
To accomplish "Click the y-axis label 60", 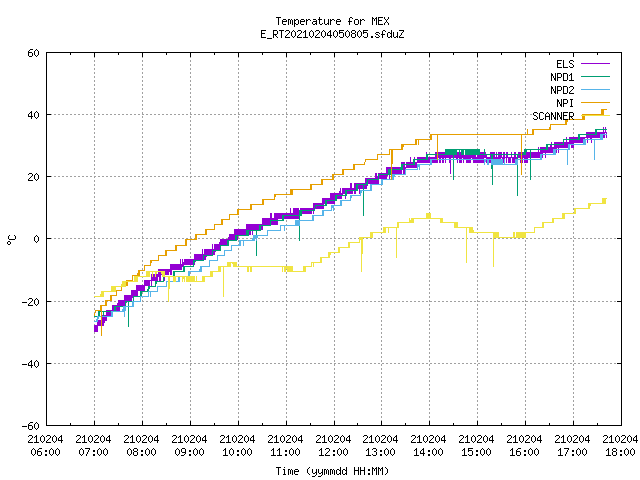I will tap(33, 53).
